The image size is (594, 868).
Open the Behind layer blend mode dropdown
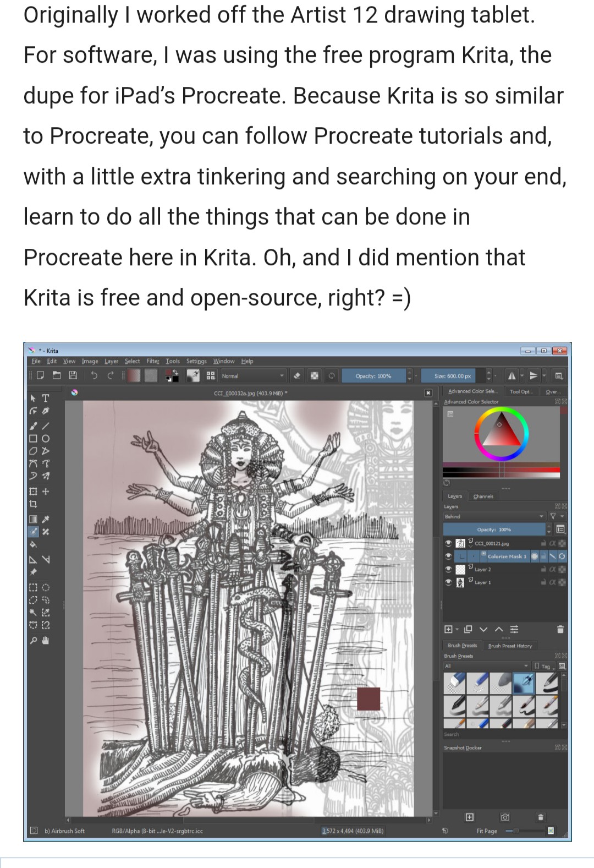pos(493,516)
